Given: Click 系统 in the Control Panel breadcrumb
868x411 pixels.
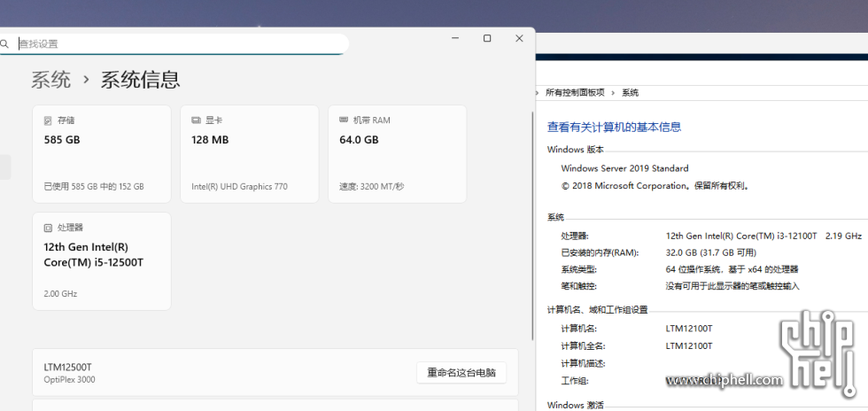Looking at the screenshot, I should click(630, 92).
